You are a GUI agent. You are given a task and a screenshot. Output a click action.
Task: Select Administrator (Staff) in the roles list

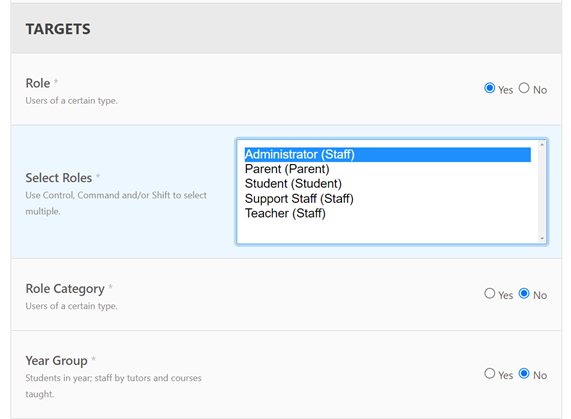pos(387,154)
